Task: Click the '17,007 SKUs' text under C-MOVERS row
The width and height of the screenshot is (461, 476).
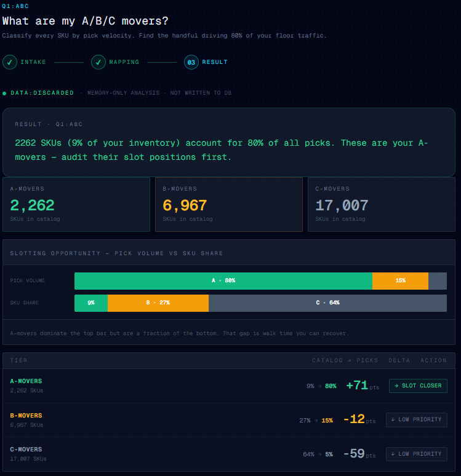Action: [28, 459]
